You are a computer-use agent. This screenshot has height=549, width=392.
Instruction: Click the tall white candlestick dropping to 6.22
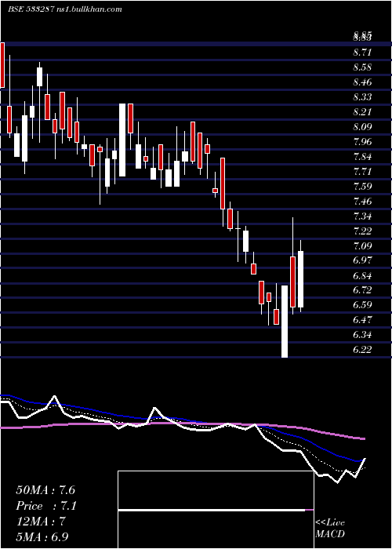coord(285,322)
